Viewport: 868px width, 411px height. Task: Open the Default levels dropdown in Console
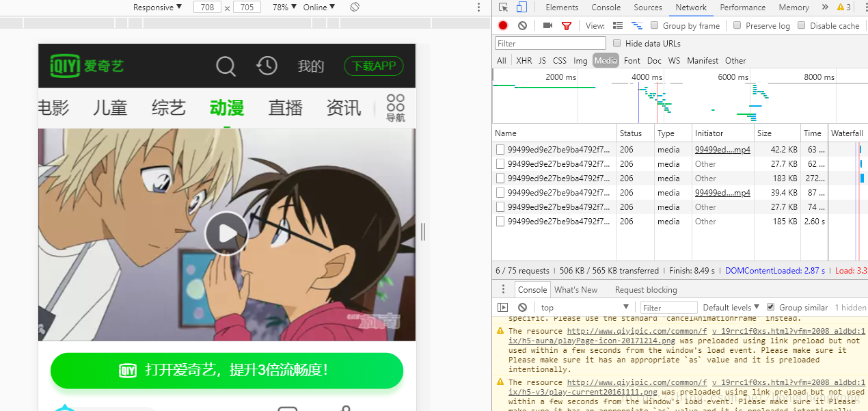pyautogui.click(x=730, y=307)
